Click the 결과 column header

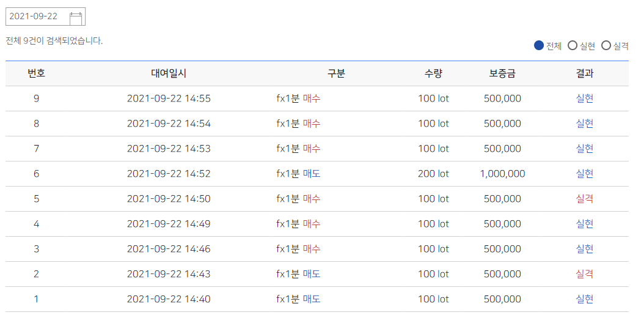(585, 73)
